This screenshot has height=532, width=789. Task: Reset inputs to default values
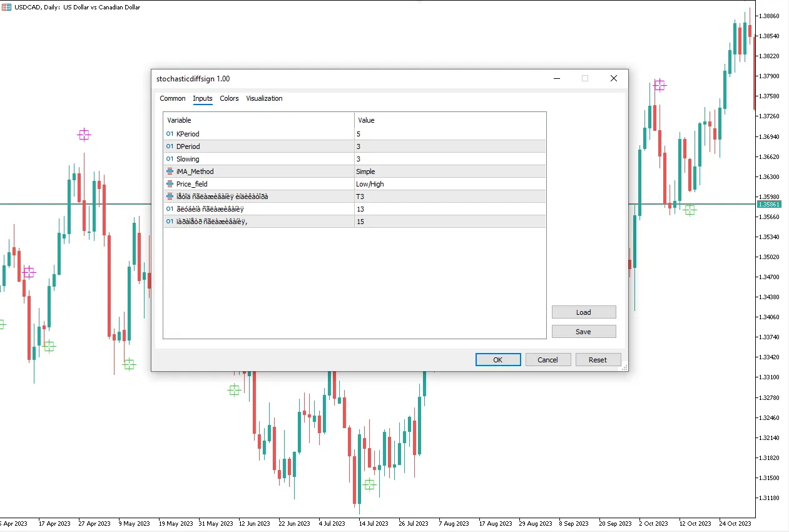pyautogui.click(x=598, y=360)
